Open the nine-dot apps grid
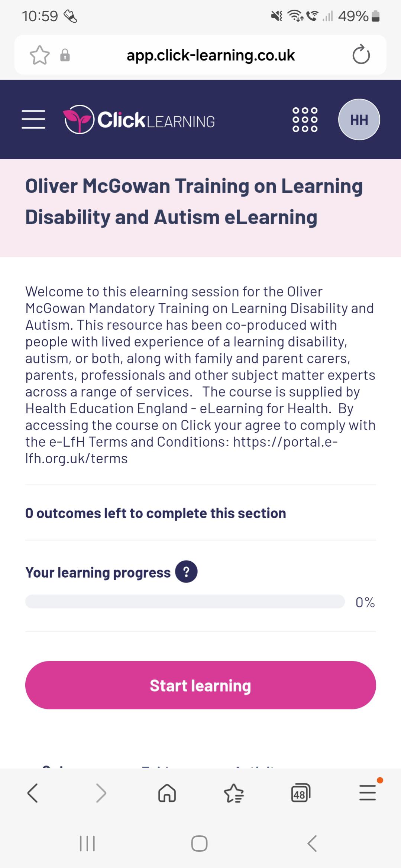This screenshot has height=868, width=401. pyautogui.click(x=305, y=120)
